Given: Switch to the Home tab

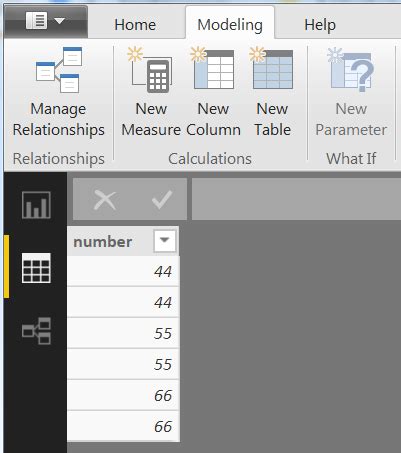Looking at the screenshot, I should tap(135, 25).
